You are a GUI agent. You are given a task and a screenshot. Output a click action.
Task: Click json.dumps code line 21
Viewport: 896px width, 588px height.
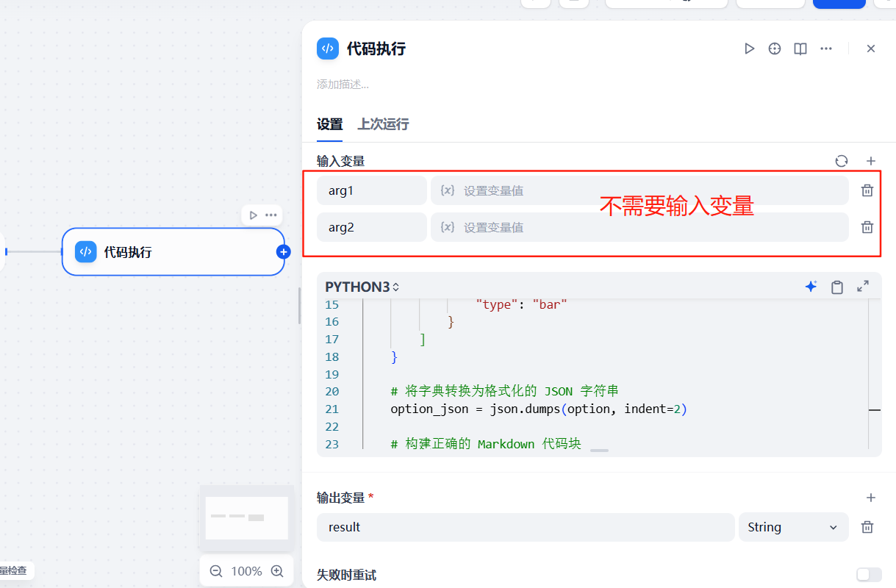click(x=539, y=409)
